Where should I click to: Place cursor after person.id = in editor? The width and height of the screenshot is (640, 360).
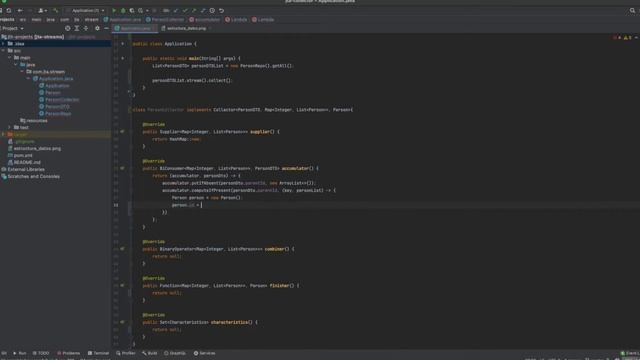(x=202, y=205)
